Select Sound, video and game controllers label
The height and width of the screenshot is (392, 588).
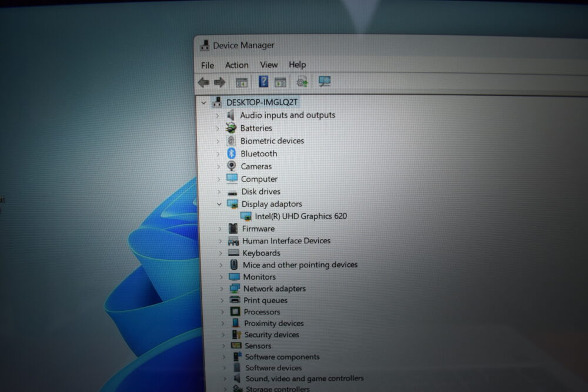pyautogui.click(x=305, y=378)
